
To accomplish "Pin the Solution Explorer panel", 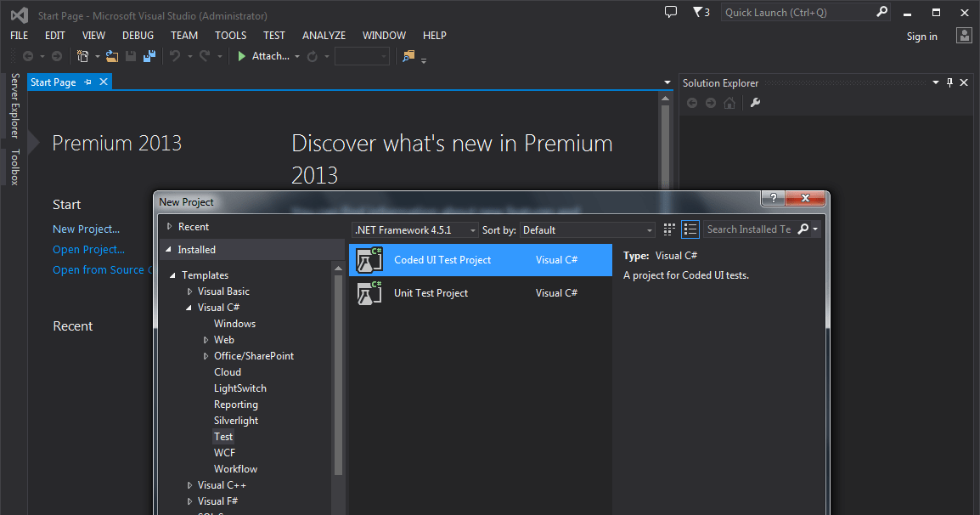I will pos(949,82).
